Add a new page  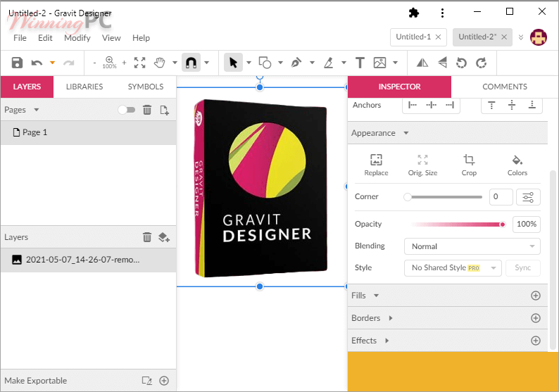(x=164, y=110)
